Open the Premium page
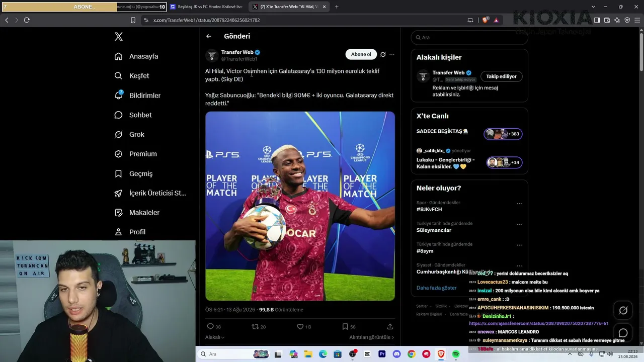The width and height of the screenshot is (644, 362). pos(135,154)
